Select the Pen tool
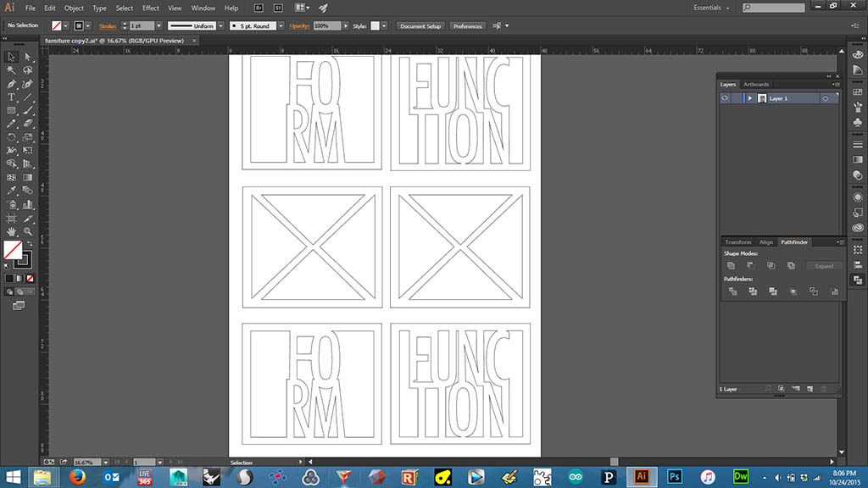 tap(12, 84)
